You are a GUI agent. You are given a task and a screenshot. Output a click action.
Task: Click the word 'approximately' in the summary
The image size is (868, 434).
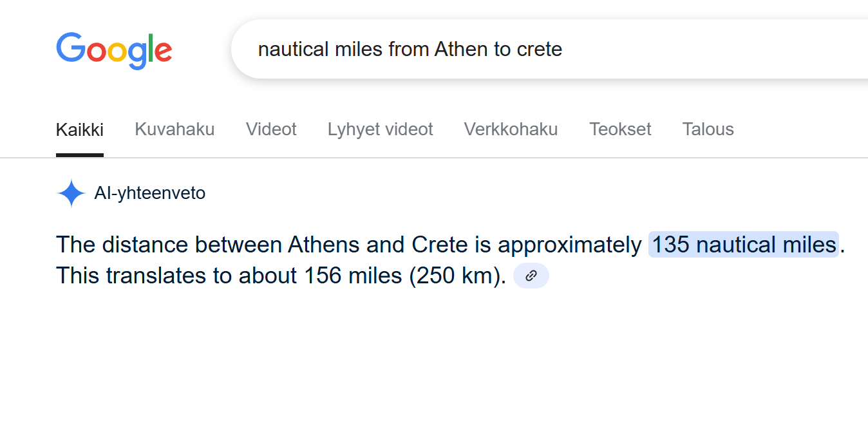tap(570, 246)
